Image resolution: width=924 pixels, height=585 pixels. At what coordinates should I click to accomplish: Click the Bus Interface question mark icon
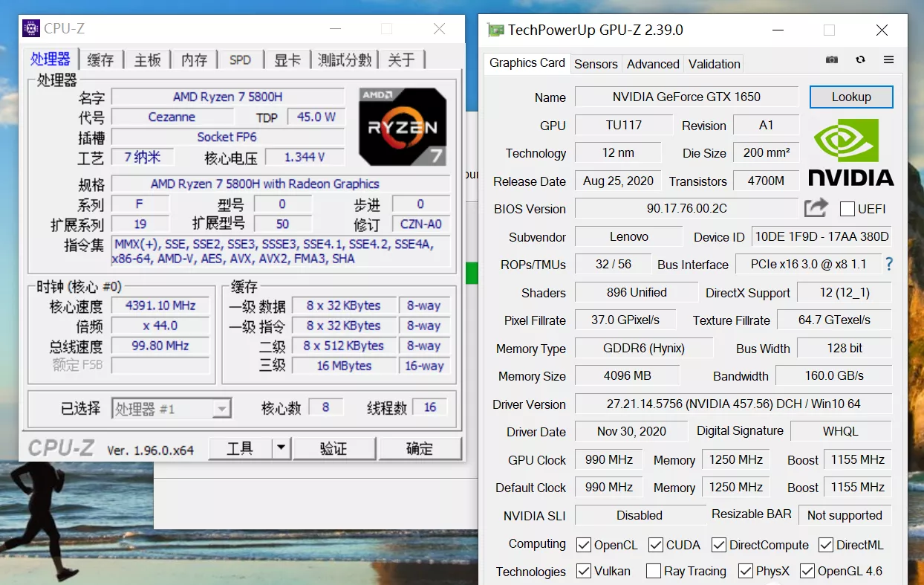coord(889,264)
